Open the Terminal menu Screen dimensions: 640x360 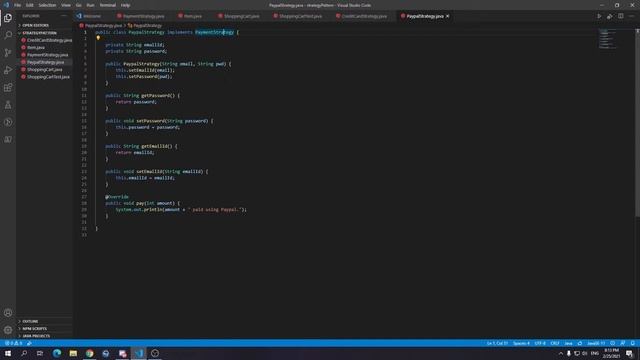pyautogui.click(x=108, y=5)
